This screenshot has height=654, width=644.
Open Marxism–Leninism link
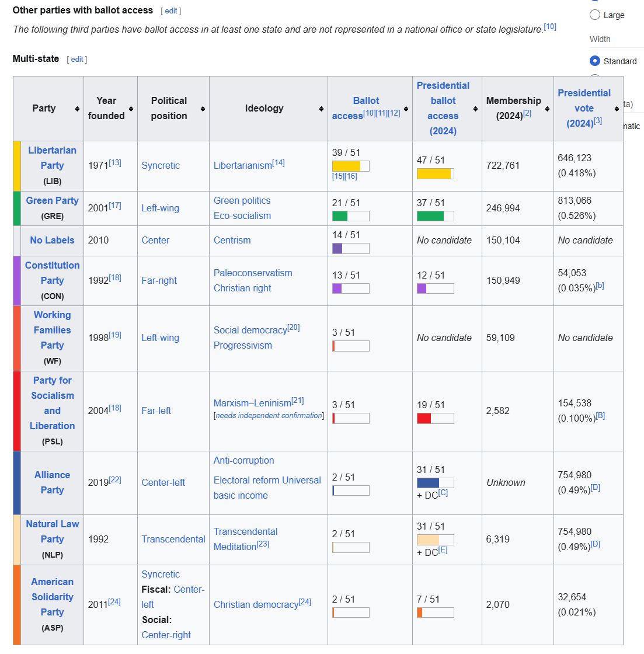pyautogui.click(x=252, y=403)
